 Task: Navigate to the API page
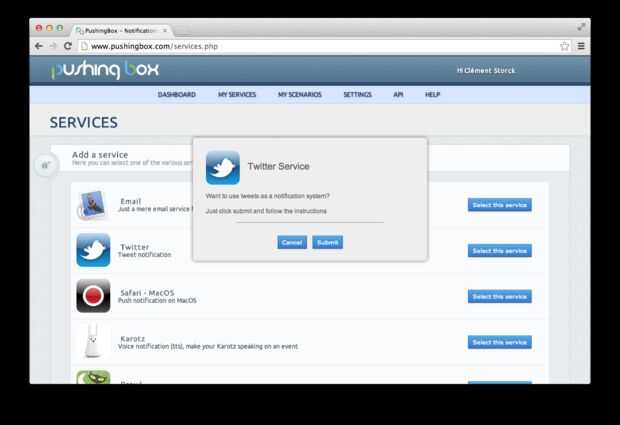pos(398,94)
